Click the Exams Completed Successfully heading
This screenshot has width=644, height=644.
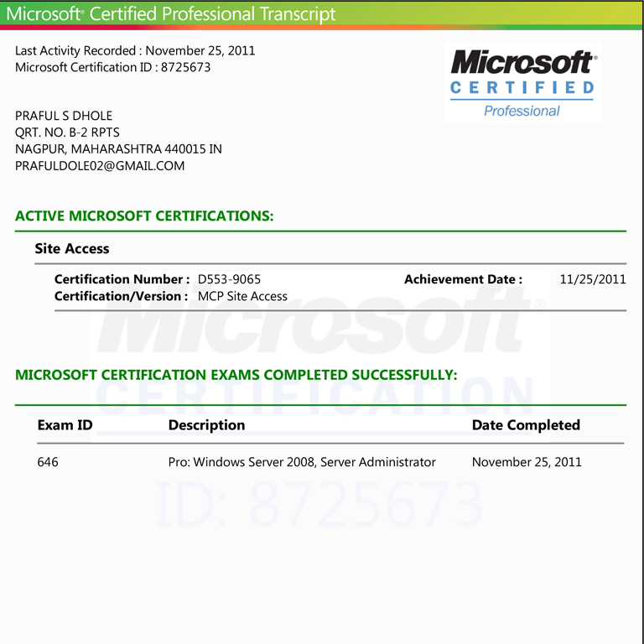(x=236, y=375)
